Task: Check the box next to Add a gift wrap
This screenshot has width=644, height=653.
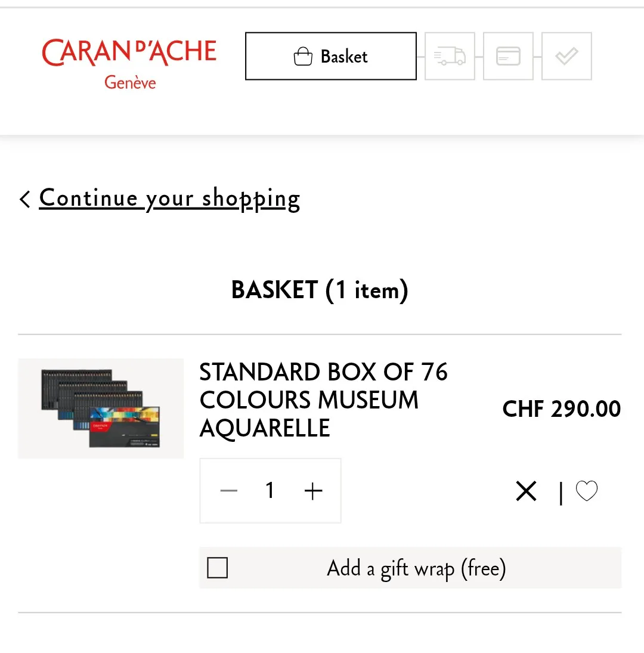Action: (218, 568)
